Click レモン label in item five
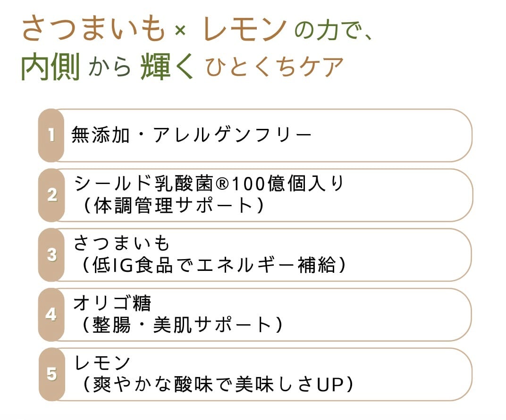506x420 pixels. [x=102, y=362]
